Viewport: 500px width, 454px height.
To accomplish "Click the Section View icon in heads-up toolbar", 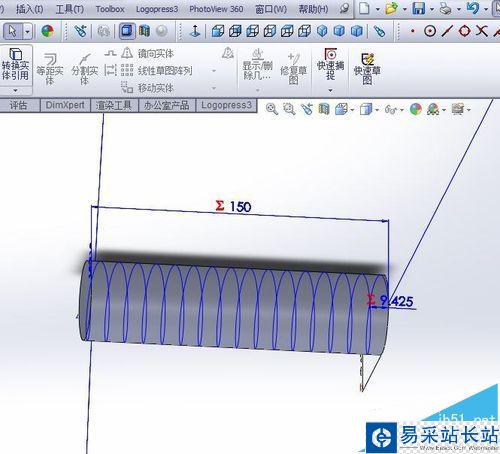I will coord(324,109).
